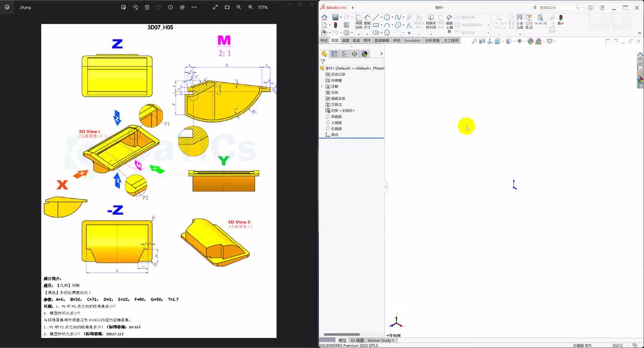This screenshot has height=348, width=644.
Task: Select the Polygon sketch tool
Action: pyautogui.click(x=386, y=33)
